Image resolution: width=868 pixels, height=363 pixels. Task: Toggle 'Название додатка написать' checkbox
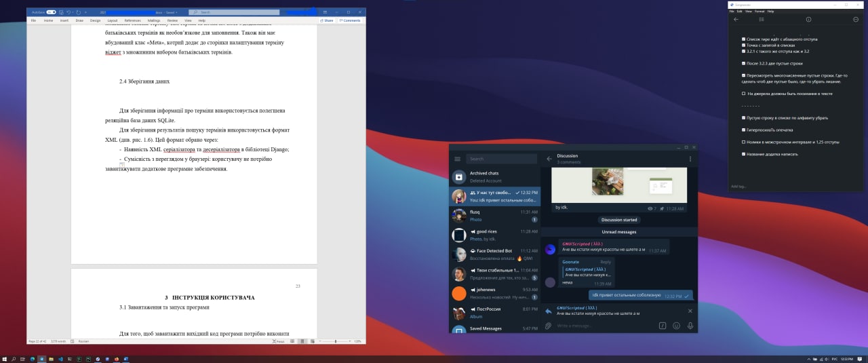[744, 154]
